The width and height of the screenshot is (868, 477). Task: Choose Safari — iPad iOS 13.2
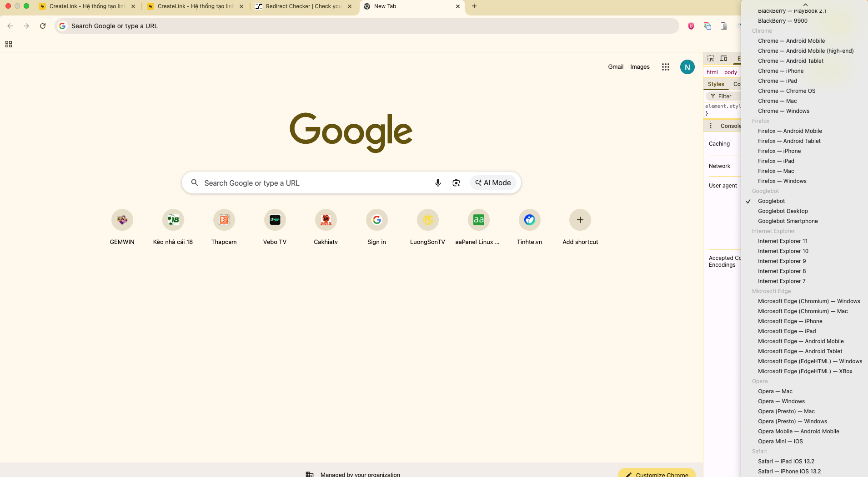pos(786,462)
